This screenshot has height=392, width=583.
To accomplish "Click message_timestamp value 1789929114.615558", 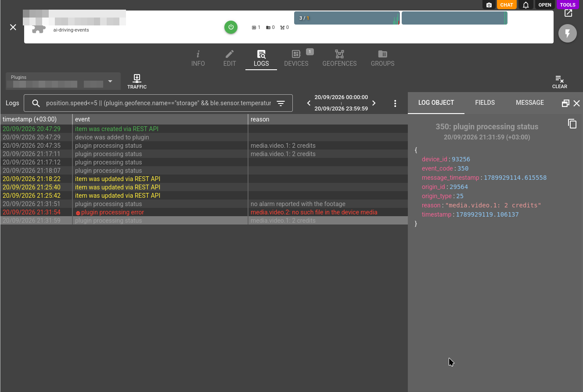I will (515, 178).
